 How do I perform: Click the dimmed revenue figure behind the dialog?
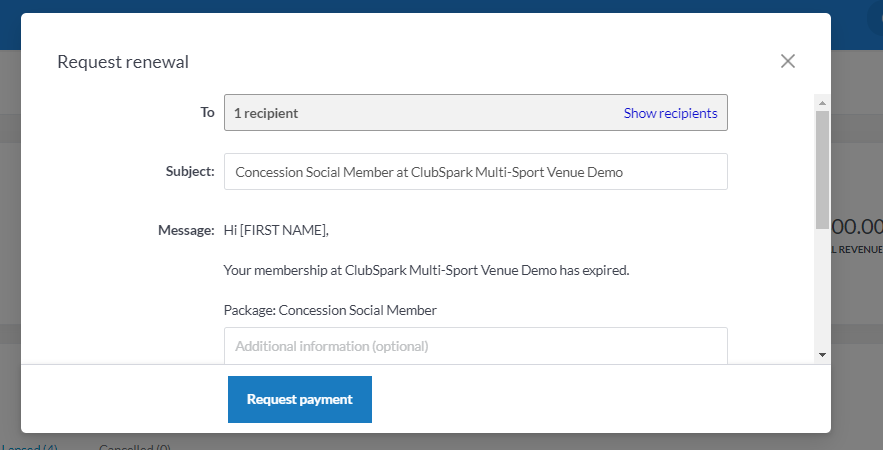(x=858, y=228)
